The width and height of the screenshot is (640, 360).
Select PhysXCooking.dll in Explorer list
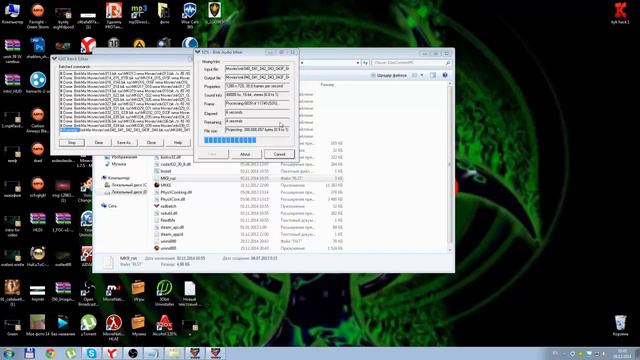click(248, 192)
